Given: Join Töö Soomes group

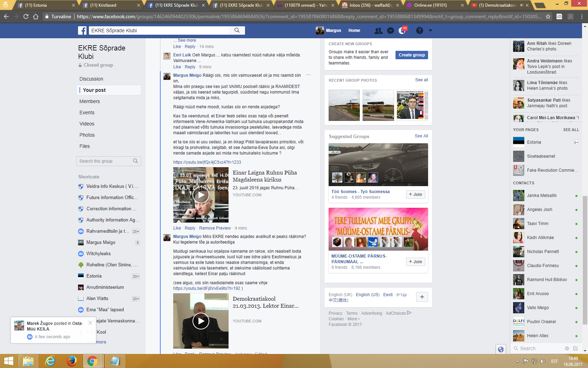Looking at the screenshot, I should (415, 195).
